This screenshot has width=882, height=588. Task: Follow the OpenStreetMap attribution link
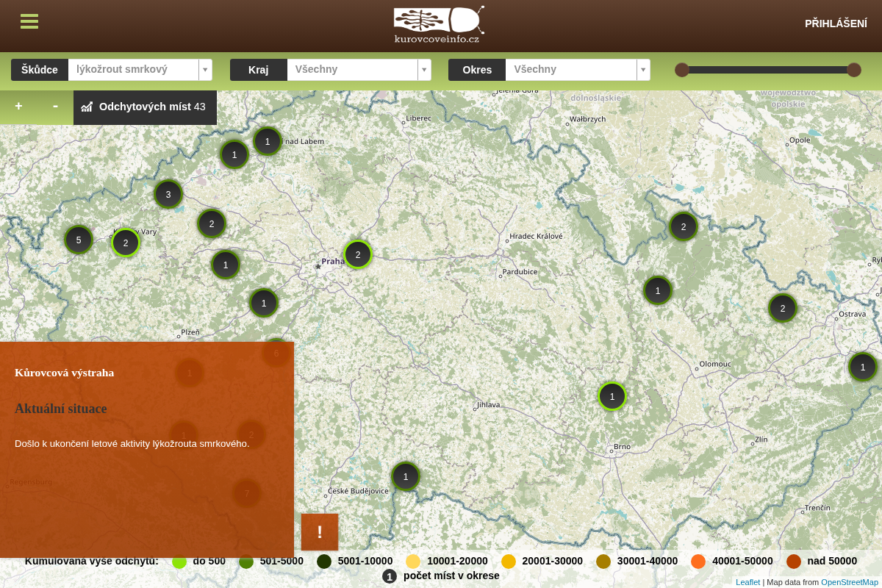click(850, 582)
